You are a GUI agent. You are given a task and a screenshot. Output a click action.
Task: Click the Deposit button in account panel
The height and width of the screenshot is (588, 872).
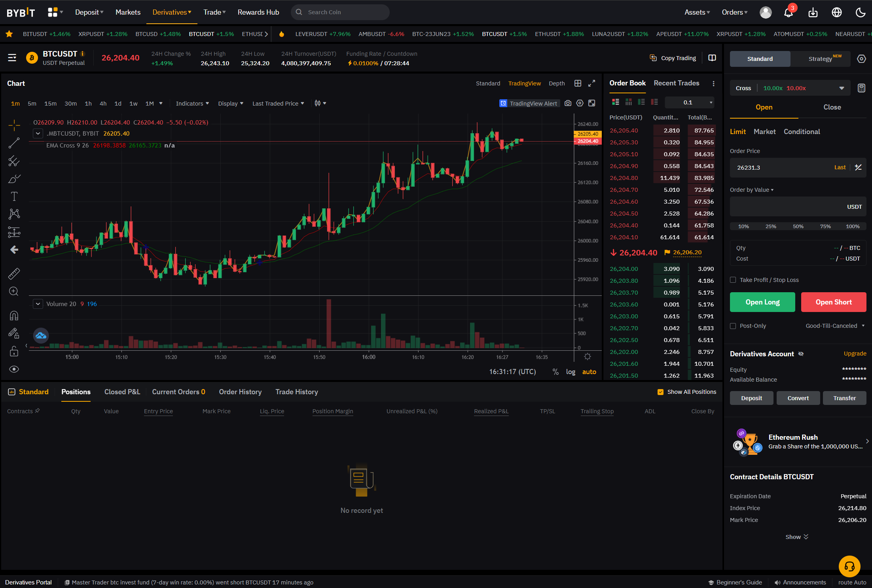tap(751, 398)
